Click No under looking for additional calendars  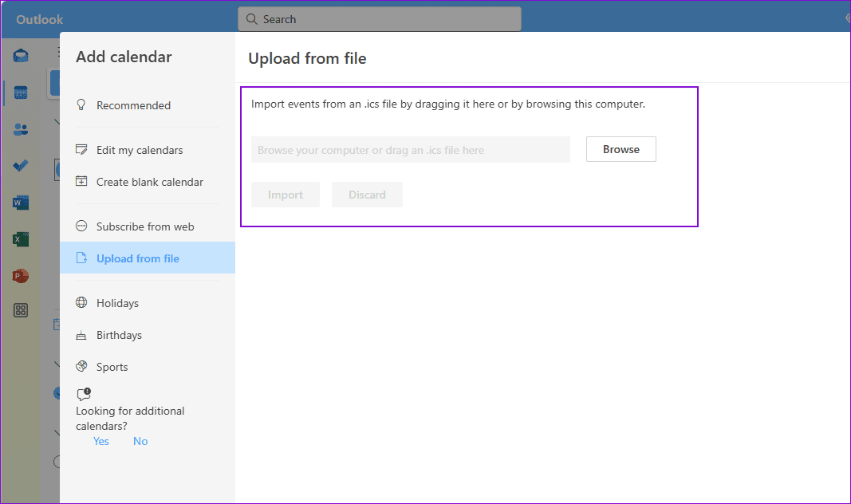pyautogui.click(x=140, y=440)
